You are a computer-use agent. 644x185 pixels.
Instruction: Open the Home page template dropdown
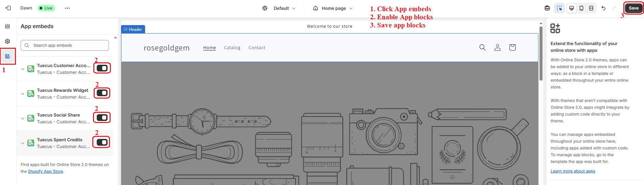[x=333, y=8]
